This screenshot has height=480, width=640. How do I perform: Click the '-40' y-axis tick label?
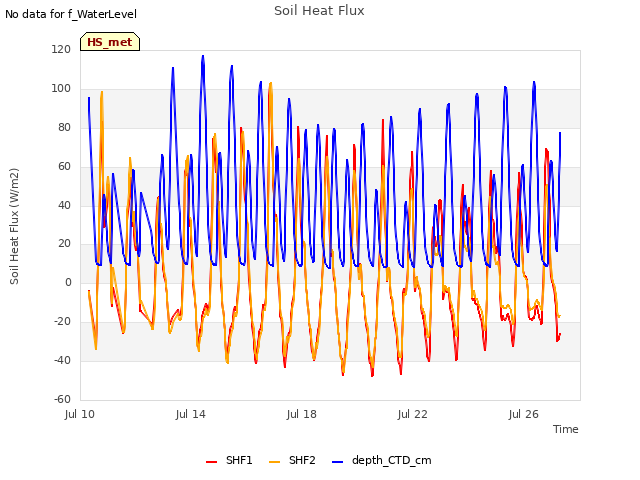[x=62, y=360]
